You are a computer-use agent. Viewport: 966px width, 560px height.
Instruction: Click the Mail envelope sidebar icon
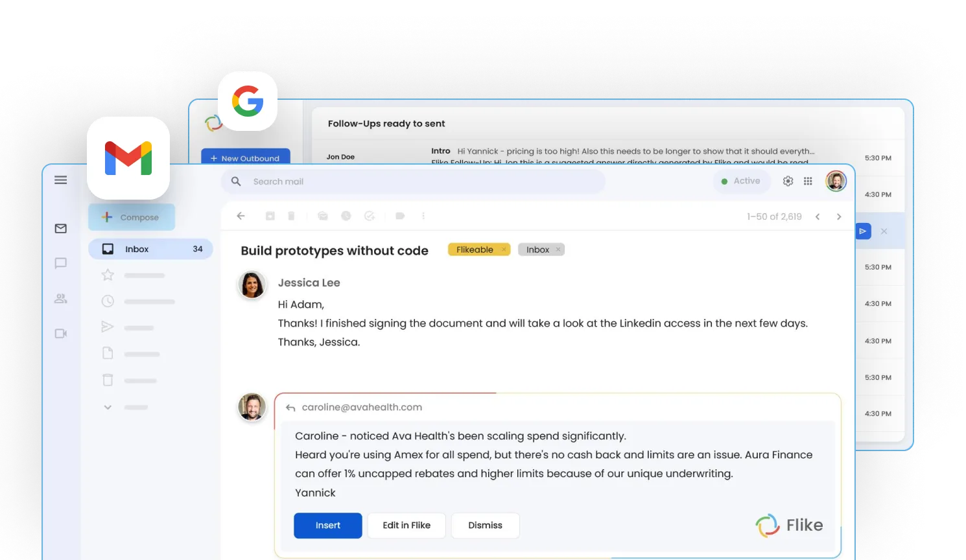coord(60,229)
